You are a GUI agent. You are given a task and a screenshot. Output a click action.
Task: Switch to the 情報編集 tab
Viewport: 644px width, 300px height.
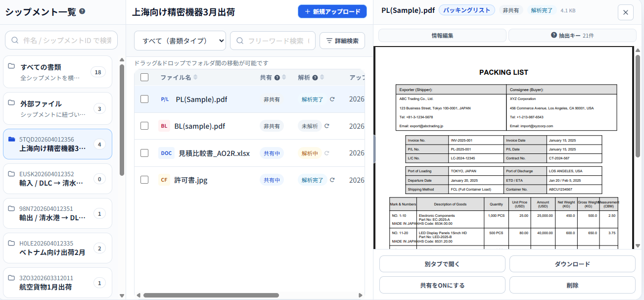(x=442, y=35)
